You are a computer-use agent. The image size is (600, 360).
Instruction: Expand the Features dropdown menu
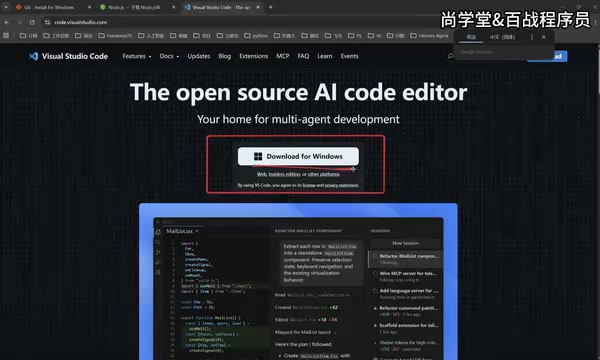click(x=137, y=56)
